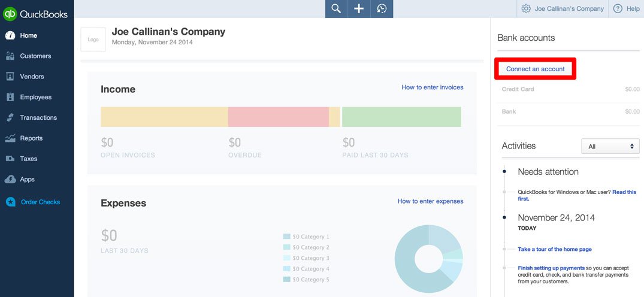Screen dimensions: 644x297
Task: Click Take a tour of the home page
Action: point(555,249)
